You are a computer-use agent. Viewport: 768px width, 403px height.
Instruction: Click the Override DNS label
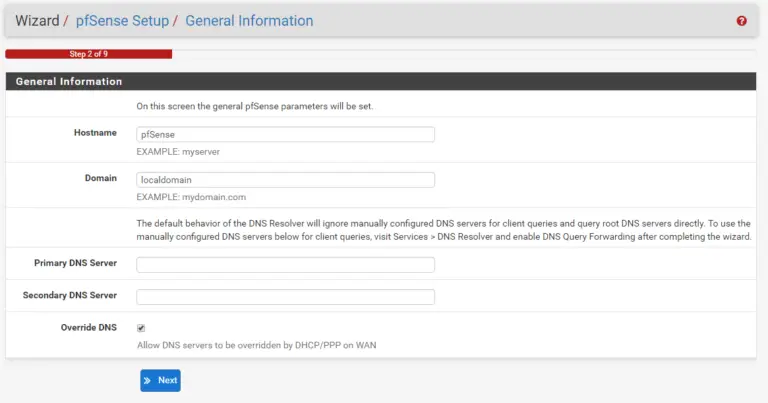pos(89,328)
